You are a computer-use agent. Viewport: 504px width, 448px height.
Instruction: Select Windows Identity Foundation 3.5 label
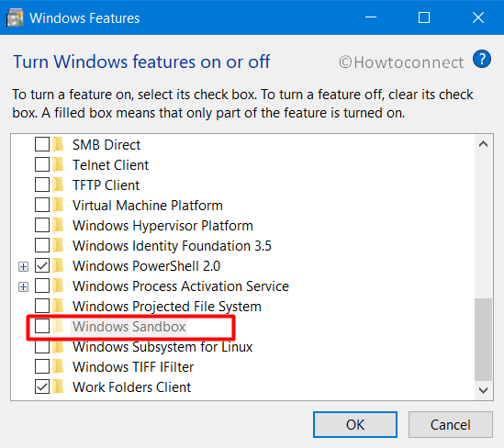tap(172, 246)
